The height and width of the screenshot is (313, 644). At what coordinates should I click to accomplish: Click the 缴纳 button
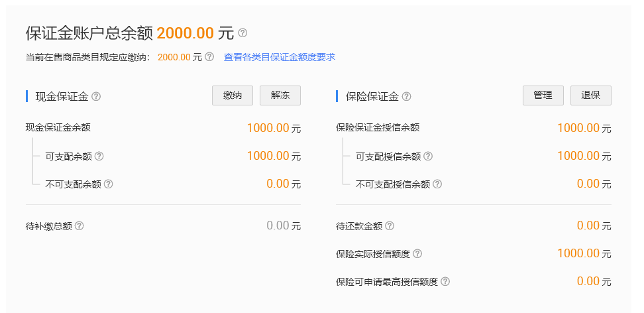point(233,95)
